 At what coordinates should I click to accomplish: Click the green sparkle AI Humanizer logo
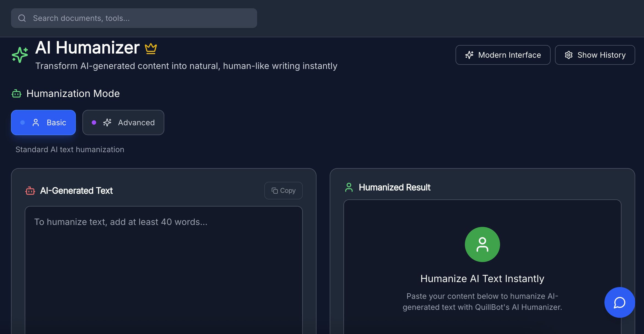coord(20,54)
